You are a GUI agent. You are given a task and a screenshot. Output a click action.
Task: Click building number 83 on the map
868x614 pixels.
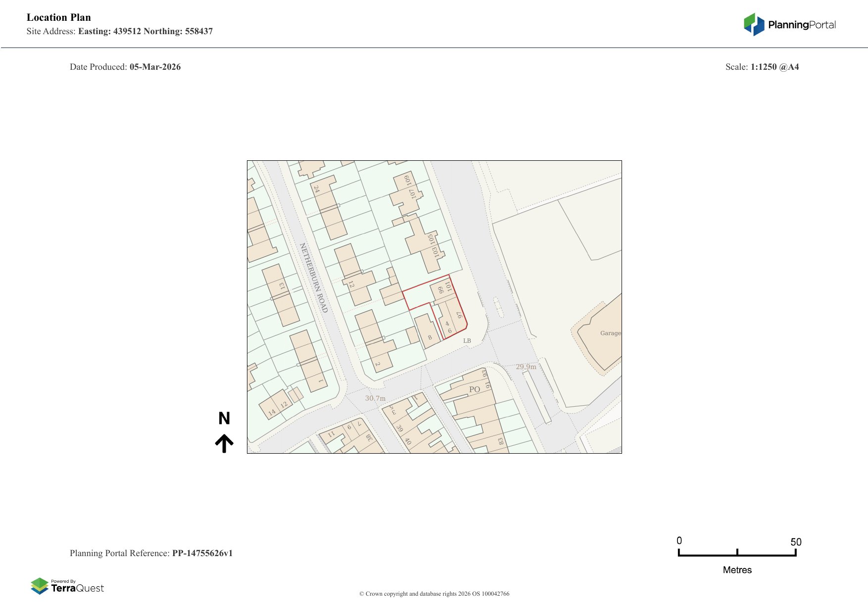pyautogui.click(x=501, y=440)
